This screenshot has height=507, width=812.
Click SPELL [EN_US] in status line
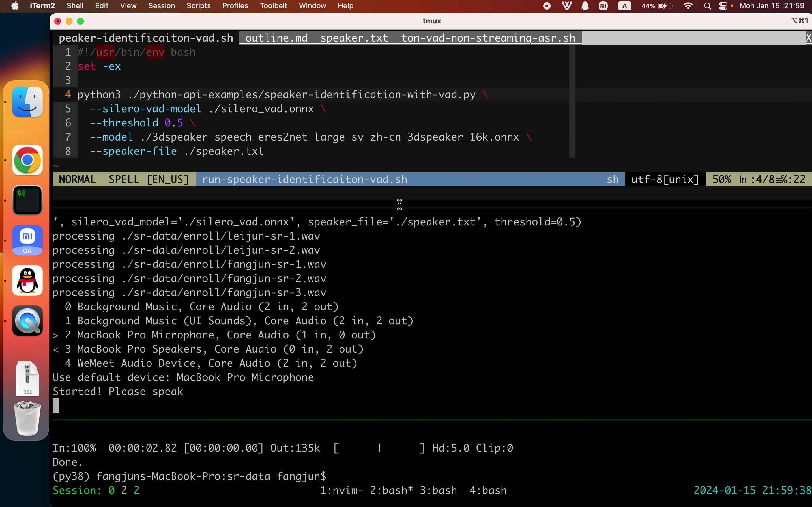click(x=149, y=179)
